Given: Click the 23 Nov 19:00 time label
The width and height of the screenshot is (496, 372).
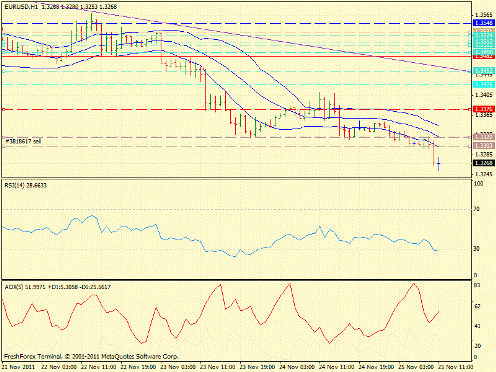Looking at the screenshot, I should click(x=257, y=367).
